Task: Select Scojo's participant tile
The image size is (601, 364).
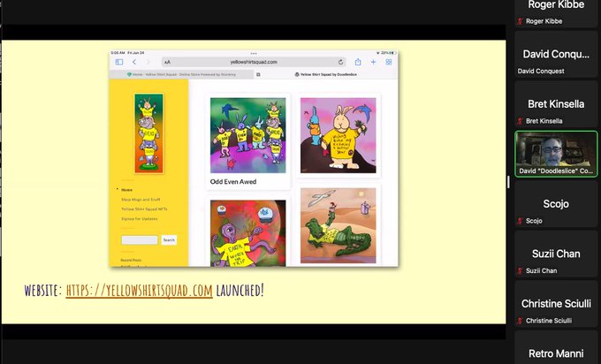Action: [x=556, y=204]
